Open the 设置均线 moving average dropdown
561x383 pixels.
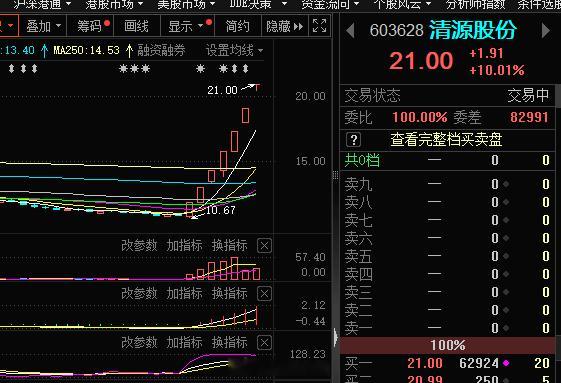pyautogui.click(x=234, y=50)
